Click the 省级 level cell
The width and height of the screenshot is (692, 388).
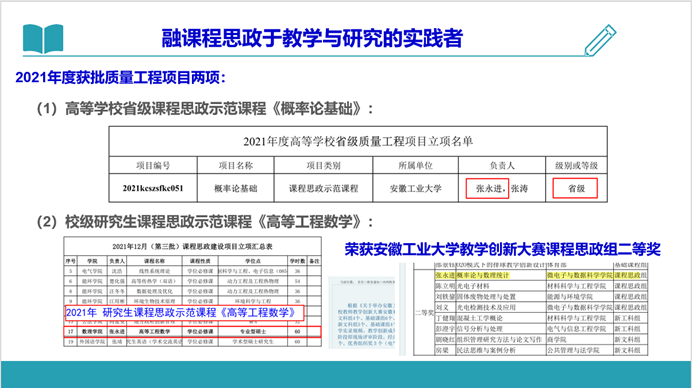(x=576, y=188)
